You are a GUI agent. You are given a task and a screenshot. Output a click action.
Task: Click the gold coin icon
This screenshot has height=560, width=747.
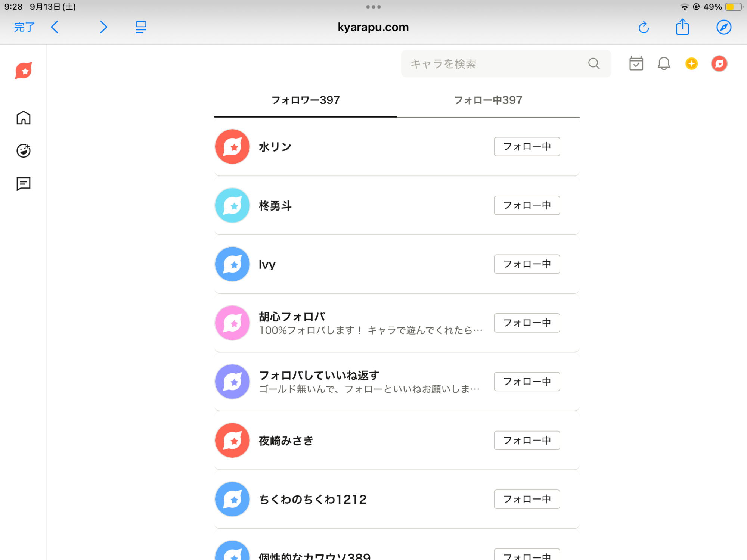coord(691,64)
